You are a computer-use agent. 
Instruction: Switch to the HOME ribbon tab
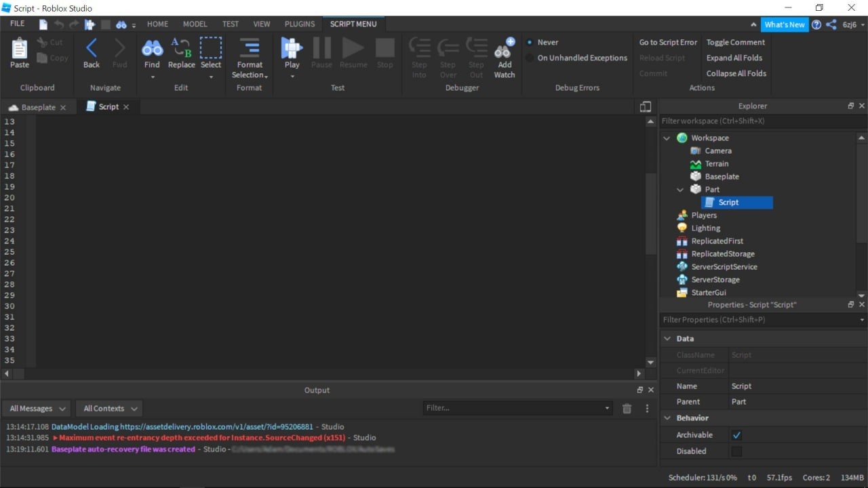(x=157, y=24)
